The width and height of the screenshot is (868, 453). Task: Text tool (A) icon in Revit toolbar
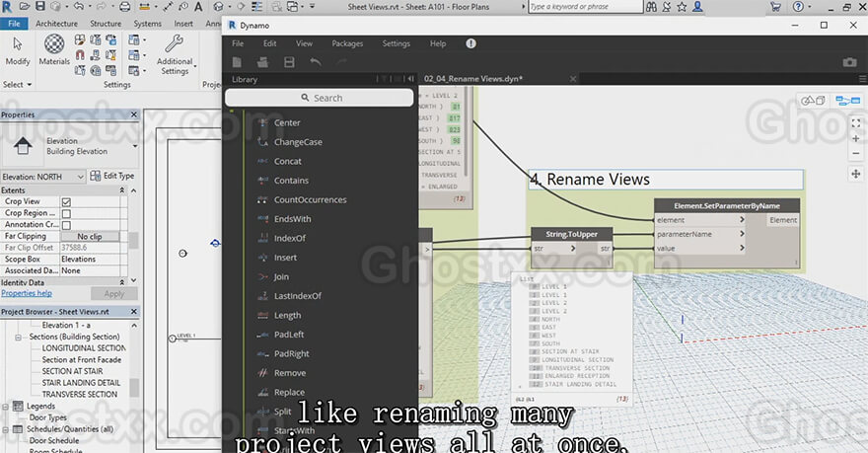[x=197, y=7]
